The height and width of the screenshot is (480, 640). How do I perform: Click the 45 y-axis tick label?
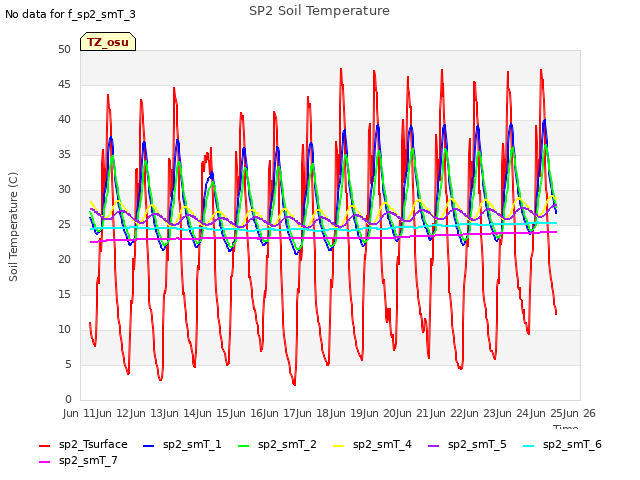coord(64,84)
